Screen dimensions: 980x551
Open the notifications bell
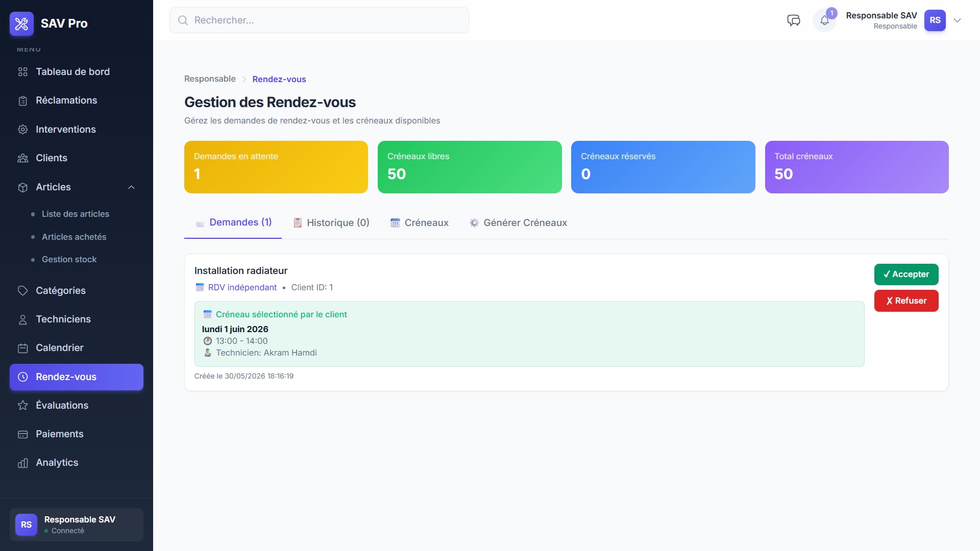click(824, 20)
